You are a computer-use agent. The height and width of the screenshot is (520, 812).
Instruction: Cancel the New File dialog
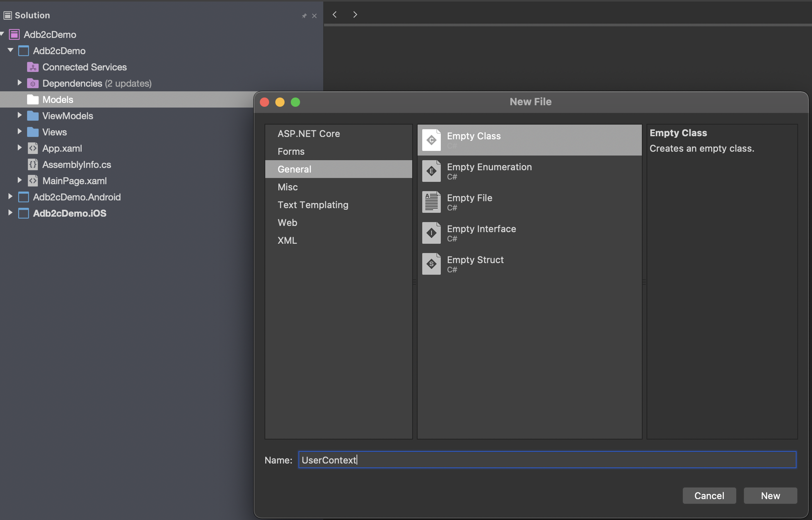(709, 496)
